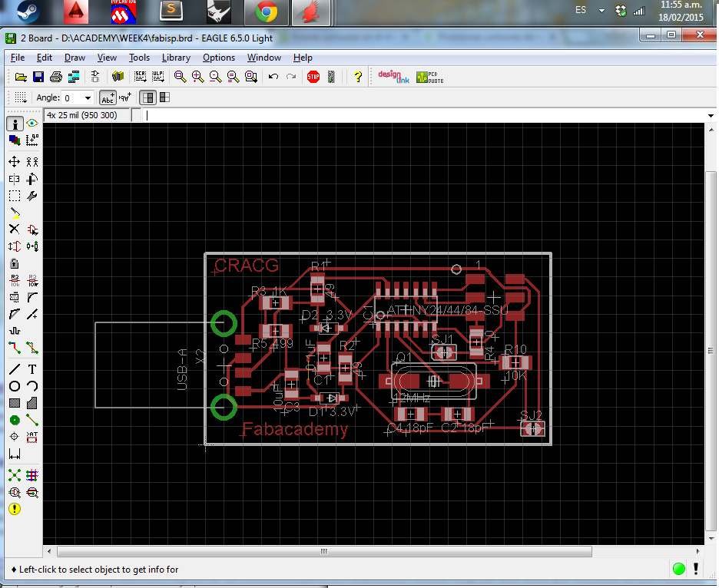
Task: Toggle the Info tool button
Action: [15, 124]
